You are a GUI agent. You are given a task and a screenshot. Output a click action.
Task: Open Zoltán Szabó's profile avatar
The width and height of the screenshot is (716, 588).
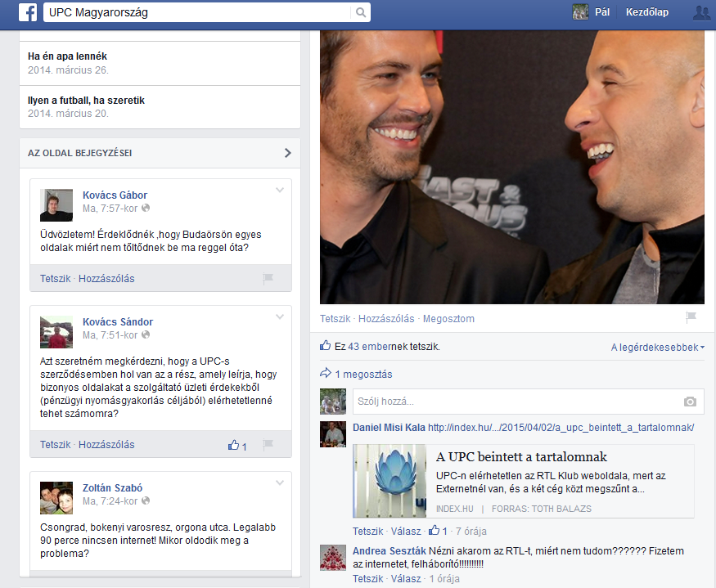tap(56, 498)
